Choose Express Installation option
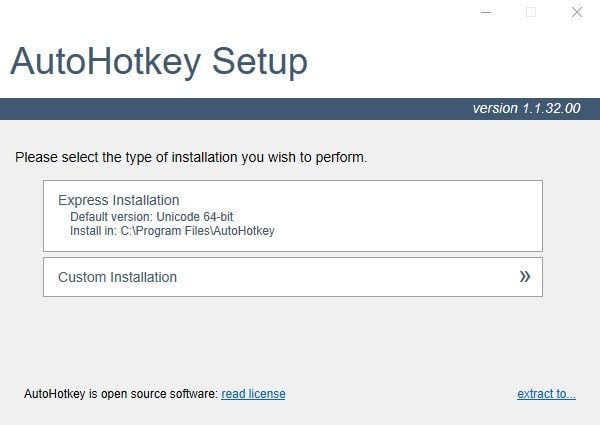 [x=293, y=216]
